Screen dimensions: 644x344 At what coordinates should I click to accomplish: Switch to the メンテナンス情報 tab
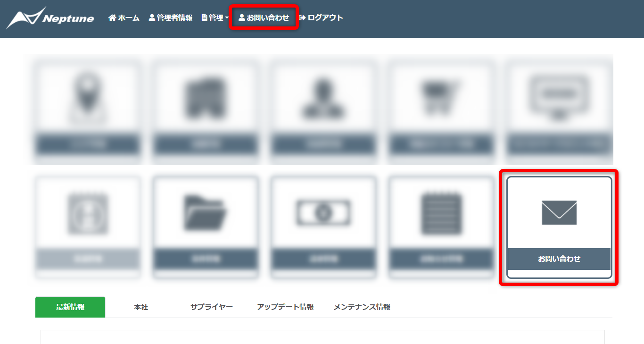(x=362, y=307)
